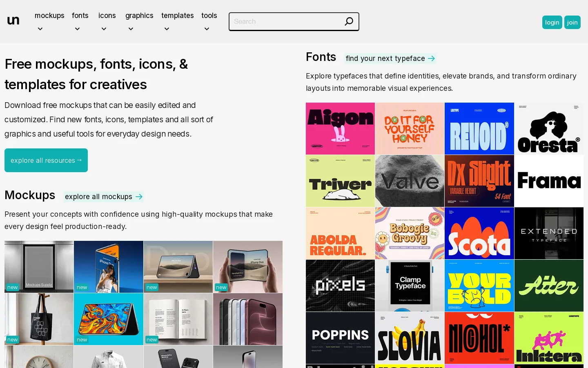Open the open book mockup thumbnail
Screen dimensions: 588x368
point(178,319)
